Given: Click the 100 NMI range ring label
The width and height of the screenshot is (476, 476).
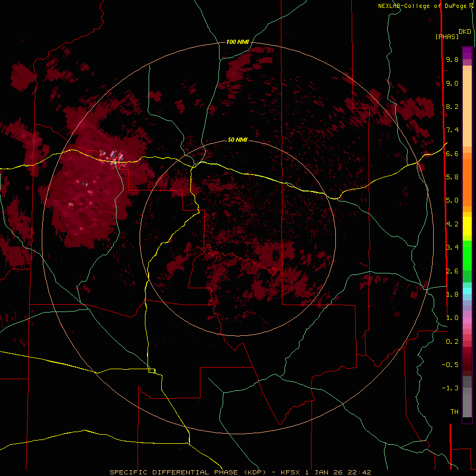Looking at the screenshot, I should pos(237,42).
